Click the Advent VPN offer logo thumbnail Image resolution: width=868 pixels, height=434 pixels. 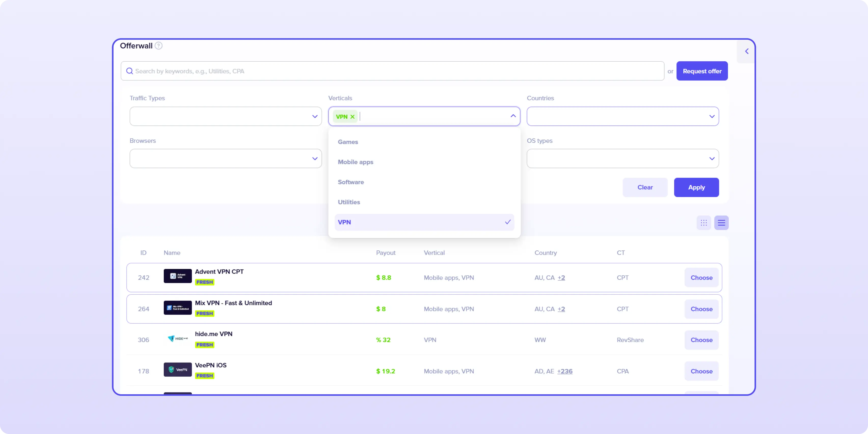[x=178, y=276]
